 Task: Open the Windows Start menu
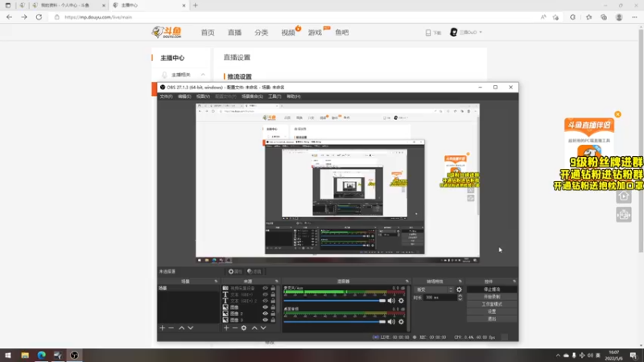8,356
